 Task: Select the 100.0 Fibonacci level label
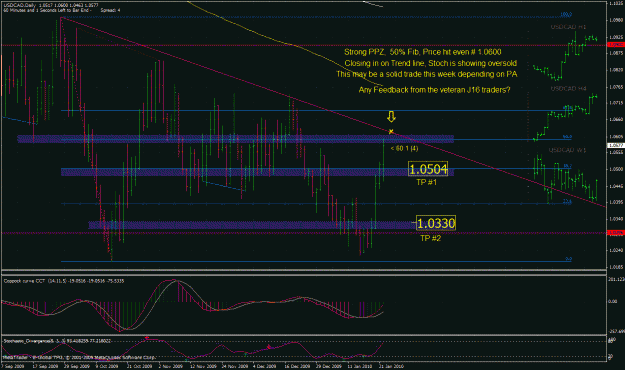coord(566,15)
